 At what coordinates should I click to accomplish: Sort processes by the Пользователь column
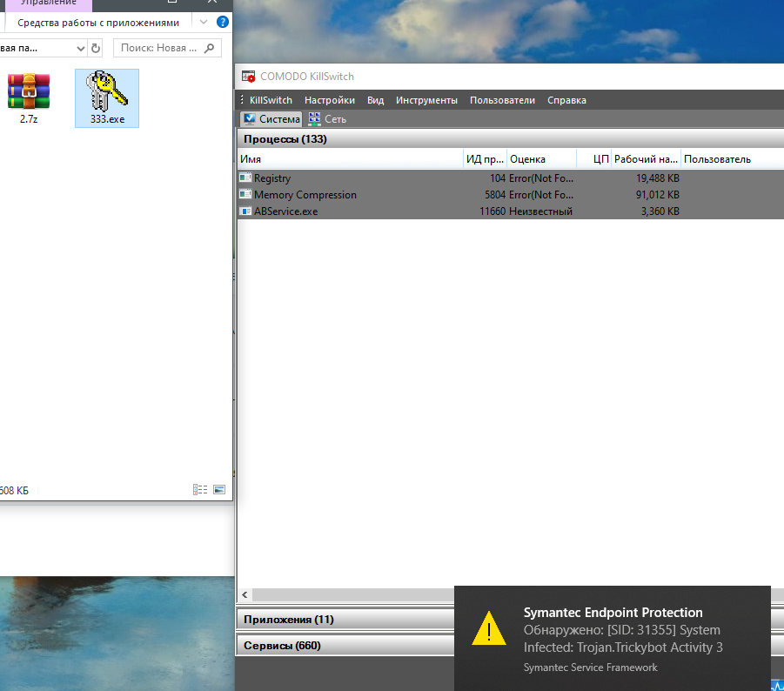pos(733,159)
